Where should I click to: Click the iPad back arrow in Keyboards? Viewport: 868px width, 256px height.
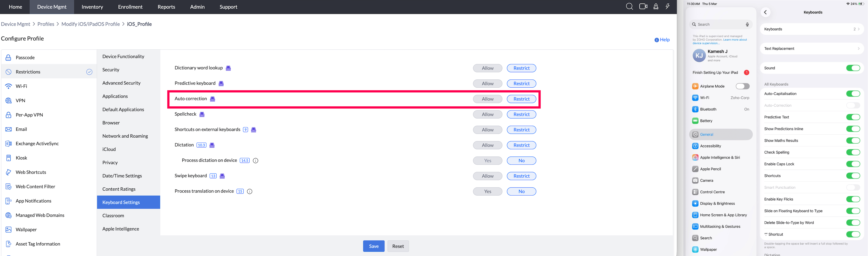click(765, 12)
